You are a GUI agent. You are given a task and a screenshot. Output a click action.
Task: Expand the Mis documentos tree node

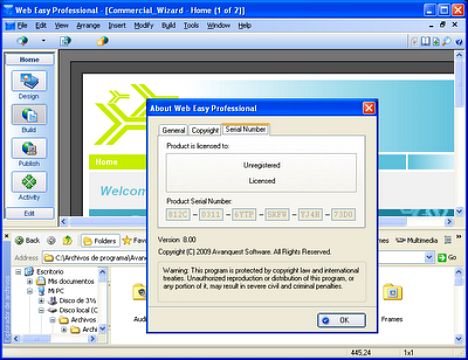(x=30, y=281)
